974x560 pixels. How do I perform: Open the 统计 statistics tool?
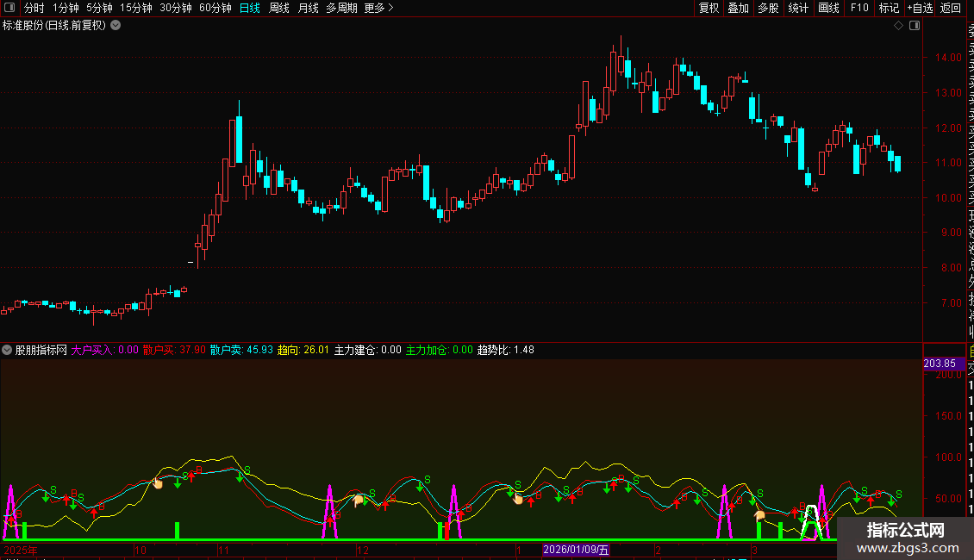(798, 8)
